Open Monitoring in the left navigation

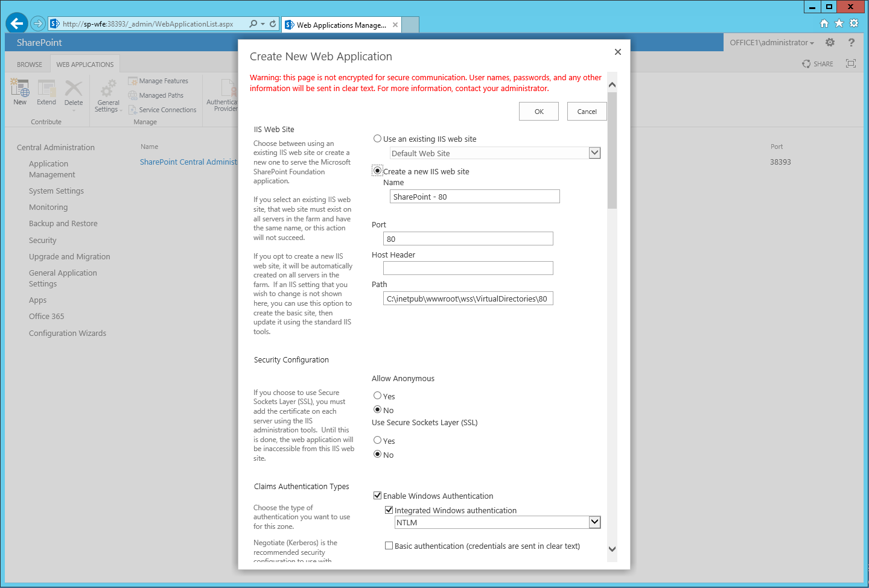tap(48, 207)
